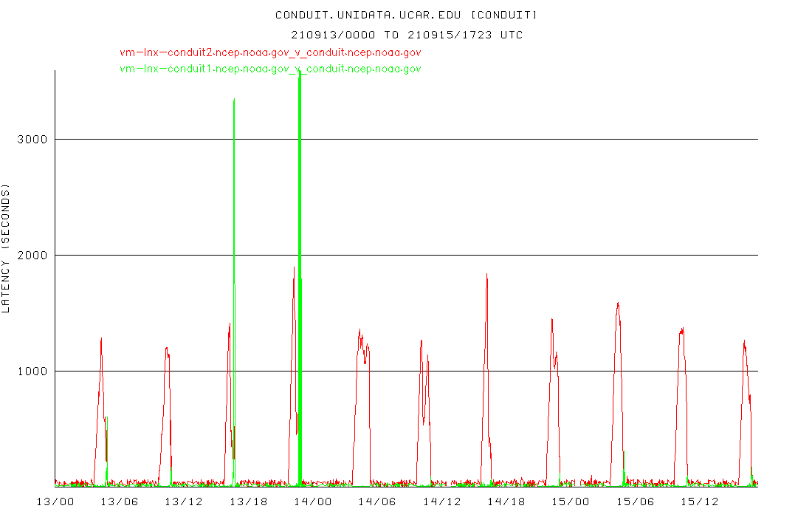Image resolution: width=812 pixels, height=517 pixels.
Task: Click the 14/06 time axis label
Action: [377, 501]
